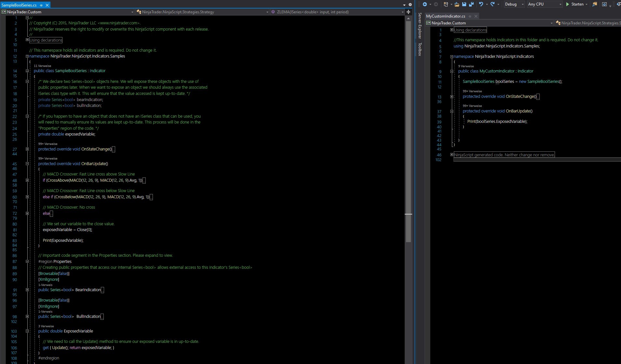Expand the NinjaScript generated code region
The height and width of the screenshot is (364, 621).
coord(452,155)
